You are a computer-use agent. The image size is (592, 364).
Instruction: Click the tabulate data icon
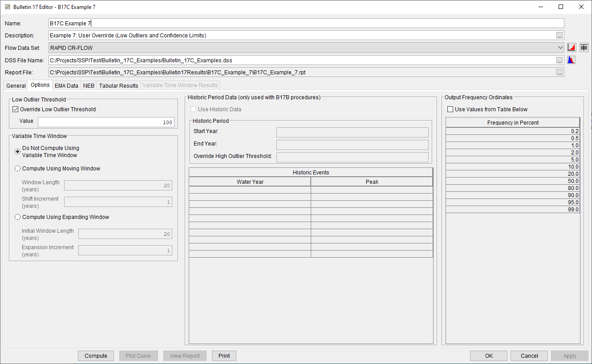click(x=584, y=47)
